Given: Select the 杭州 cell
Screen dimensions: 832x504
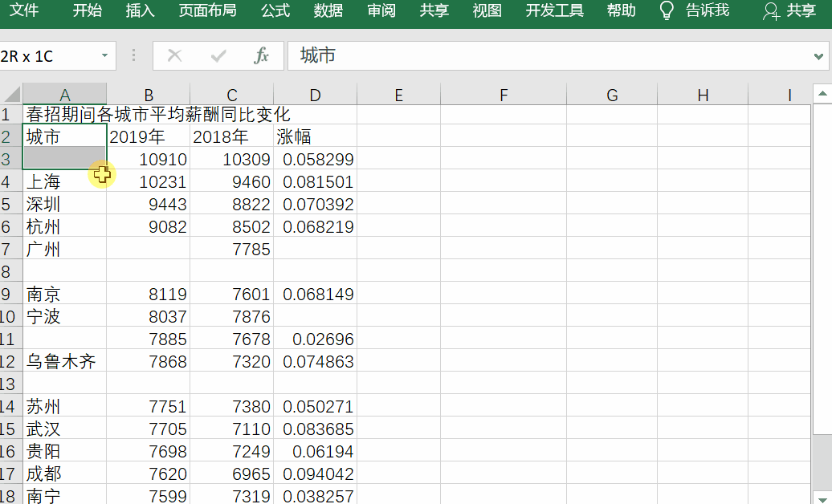Looking at the screenshot, I should click(x=65, y=226).
